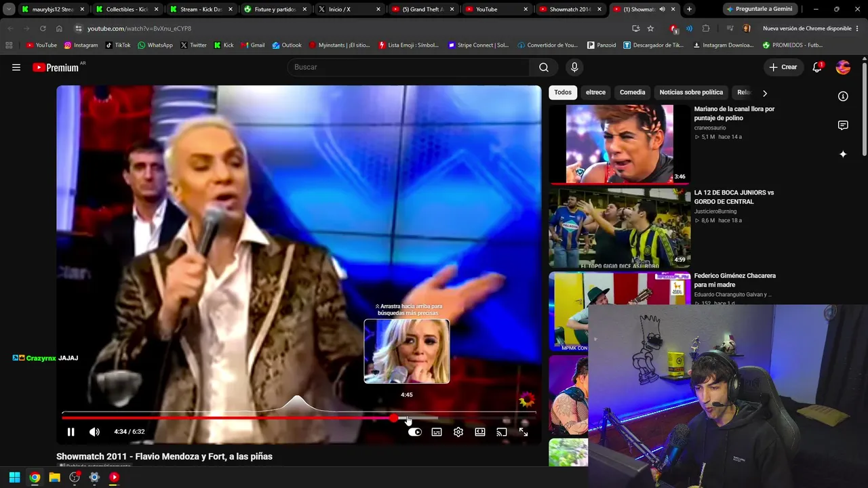The height and width of the screenshot is (488, 868).
Task: Toggle the autoplay switch
Action: (x=415, y=432)
